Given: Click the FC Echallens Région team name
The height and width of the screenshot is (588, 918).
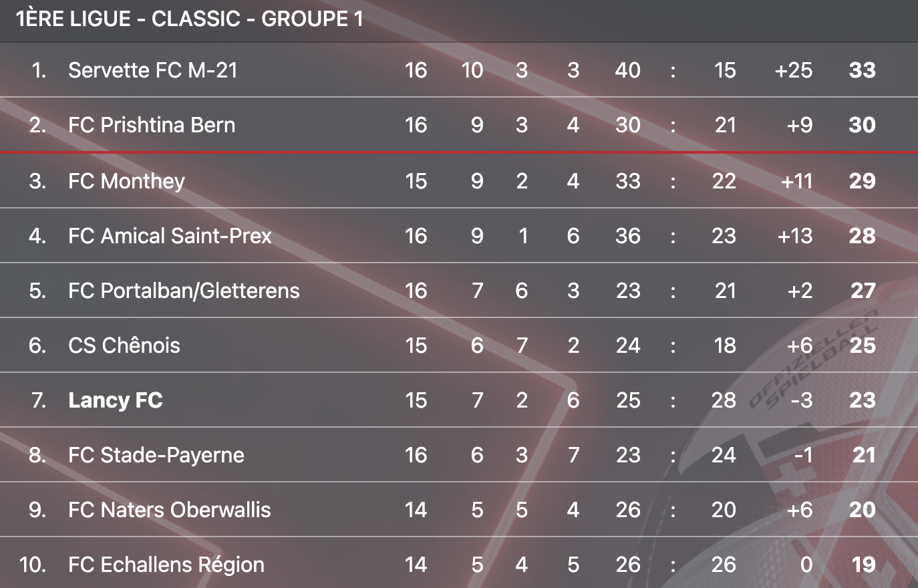Looking at the screenshot, I should (x=166, y=565).
